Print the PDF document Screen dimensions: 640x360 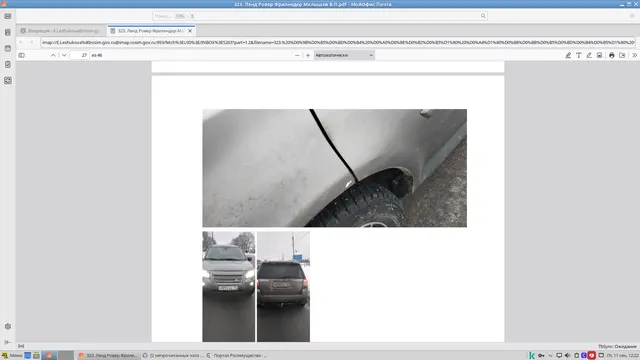click(612, 55)
